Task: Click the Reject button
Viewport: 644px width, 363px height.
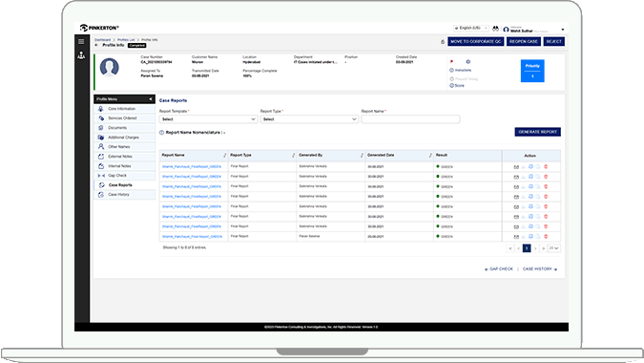Action: click(553, 41)
